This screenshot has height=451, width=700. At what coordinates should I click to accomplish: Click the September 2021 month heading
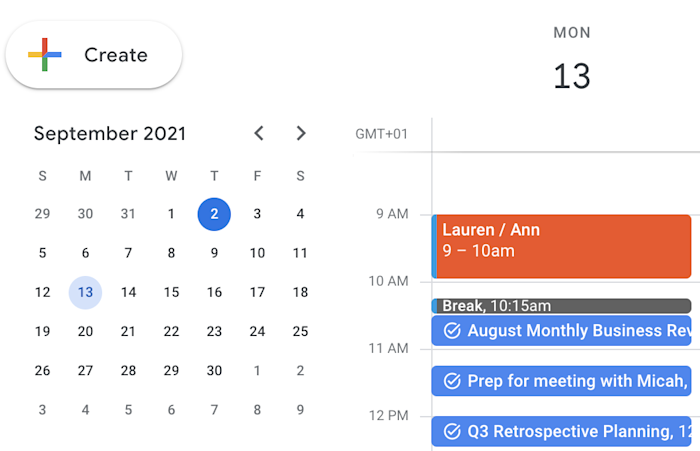click(110, 134)
